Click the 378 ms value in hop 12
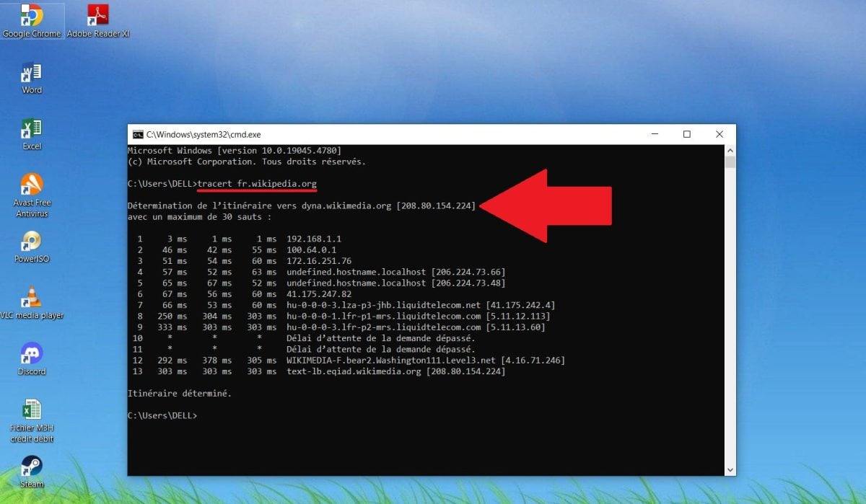 pyautogui.click(x=217, y=361)
